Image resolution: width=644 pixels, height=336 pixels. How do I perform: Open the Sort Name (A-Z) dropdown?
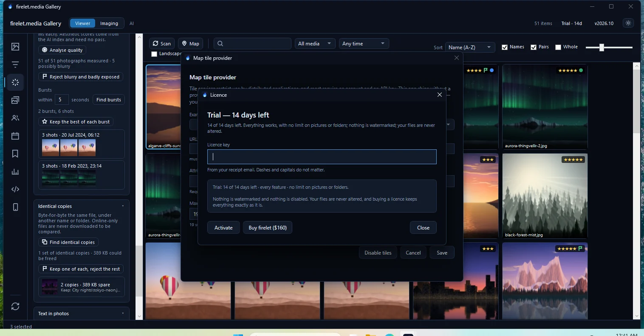470,47
